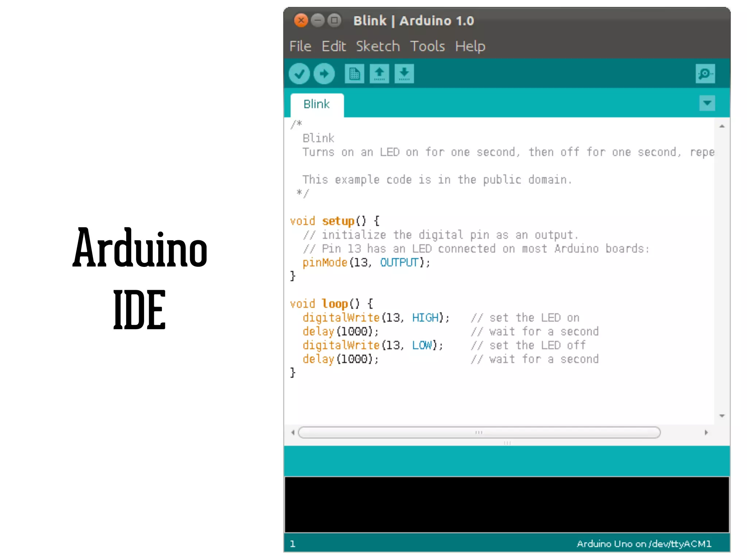Screen dimensions: 747x560
Task: Maximize the Blink Arduino window
Action: (334, 20)
